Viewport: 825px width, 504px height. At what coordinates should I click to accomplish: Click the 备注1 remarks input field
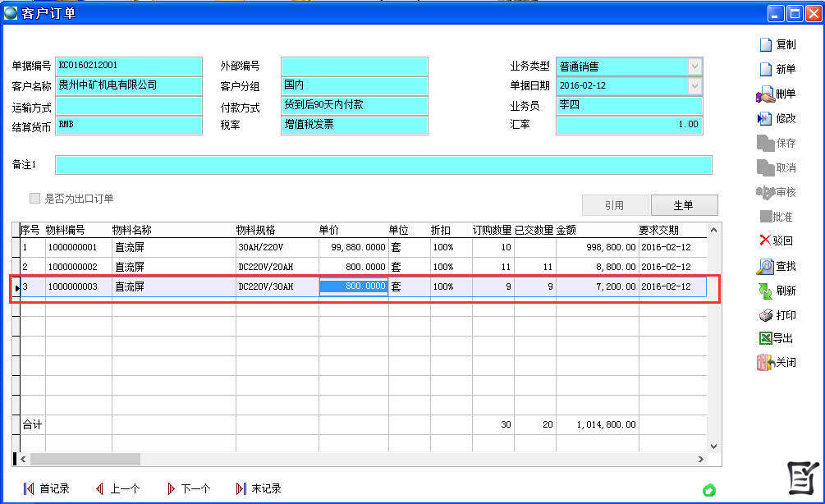(x=383, y=165)
